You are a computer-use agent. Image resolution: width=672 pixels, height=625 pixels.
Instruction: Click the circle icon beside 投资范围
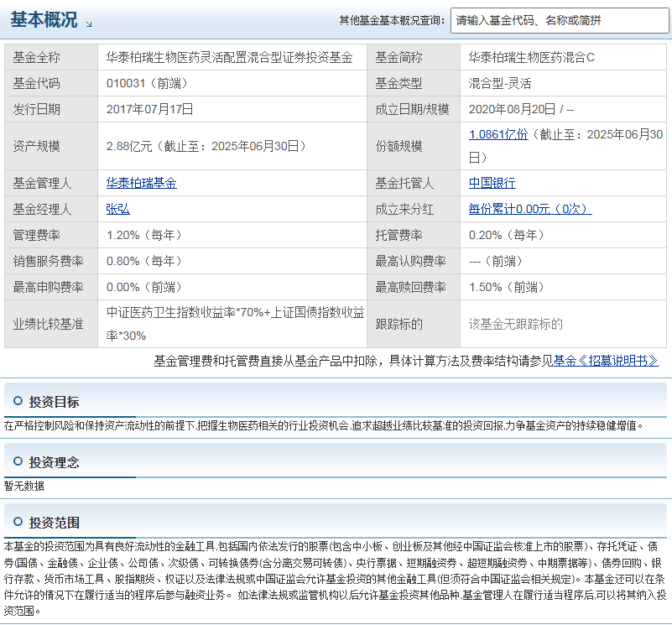click(18, 522)
